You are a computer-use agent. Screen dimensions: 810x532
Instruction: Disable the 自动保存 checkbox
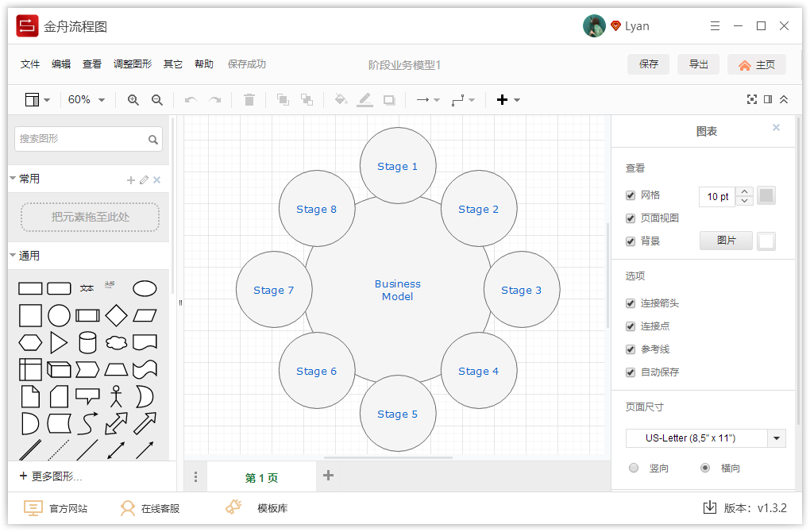click(x=630, y=372)
